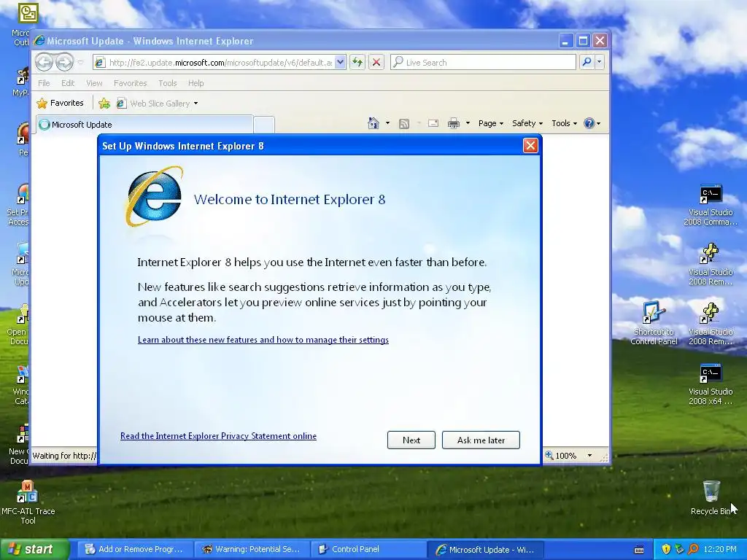Screen dimensions: 747x560
Task: Click inside the Live Search box
Action: click(x=483, y=63)
